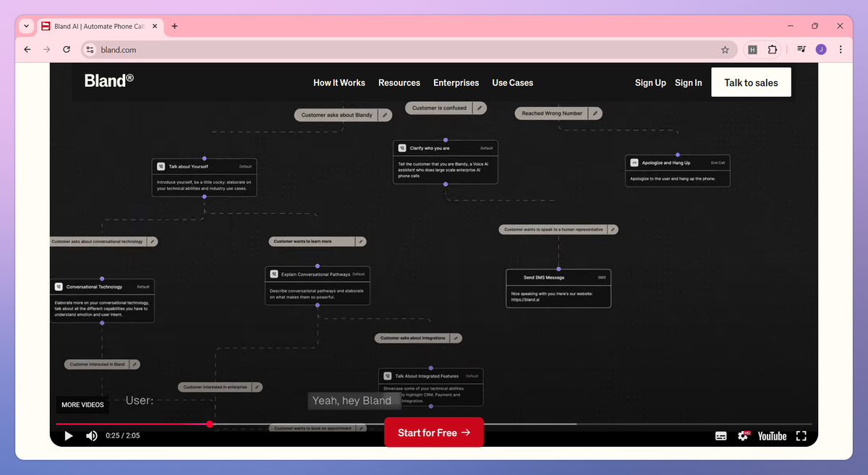Toggle video subtitles/captions
Screen dimensions: 868x475
721,436
